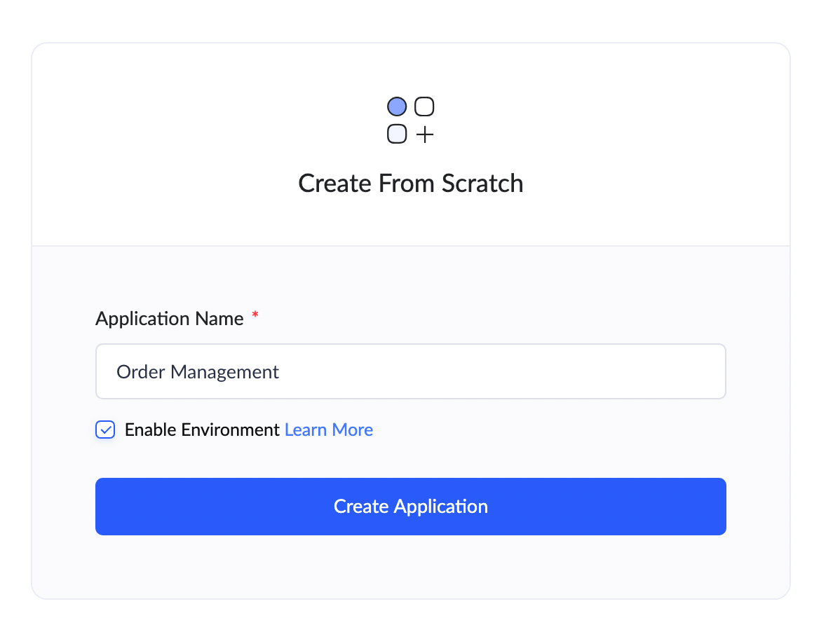Click the red required asterisk
840x618 pixels.
255,315
